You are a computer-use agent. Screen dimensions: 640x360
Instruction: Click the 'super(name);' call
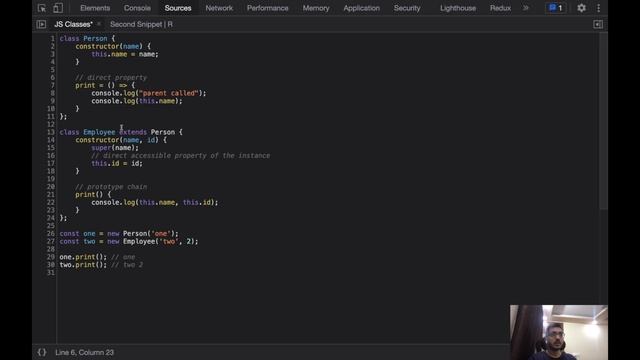(115, 148)
